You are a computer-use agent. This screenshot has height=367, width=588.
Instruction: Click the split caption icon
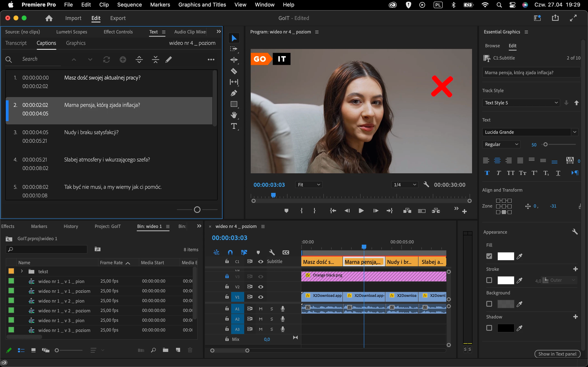pos(139,60)
